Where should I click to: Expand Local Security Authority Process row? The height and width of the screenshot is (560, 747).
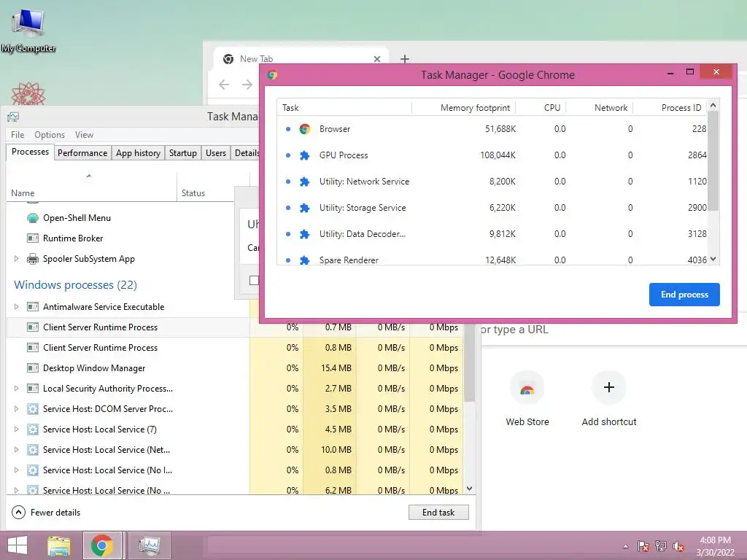pos(16,389)
